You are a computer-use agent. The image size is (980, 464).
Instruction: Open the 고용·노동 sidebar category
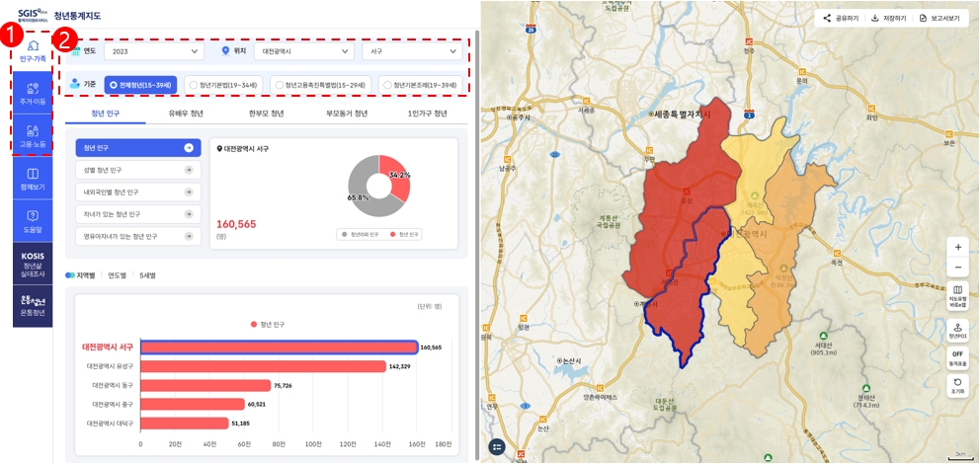33,135
